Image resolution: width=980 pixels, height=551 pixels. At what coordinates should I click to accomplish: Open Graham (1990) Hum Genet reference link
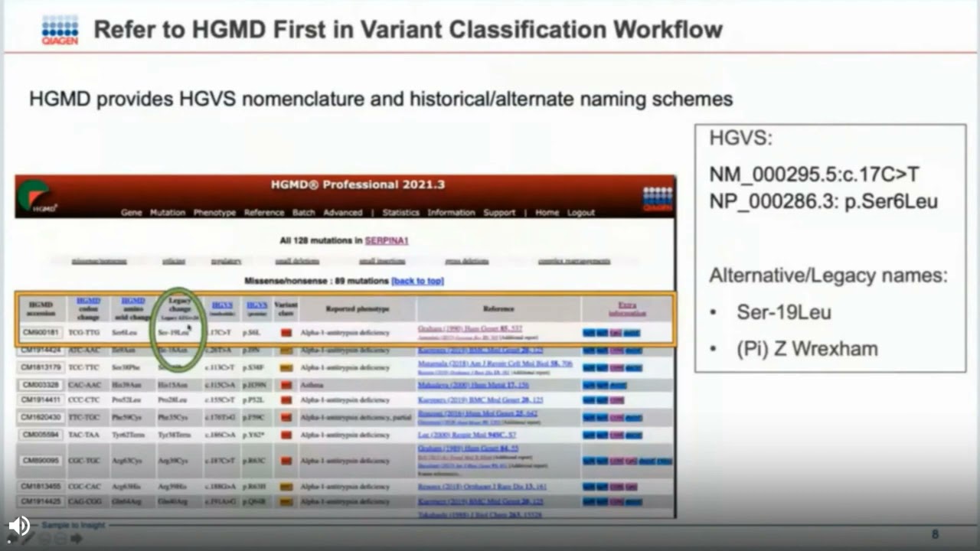[x=470, y=328]
